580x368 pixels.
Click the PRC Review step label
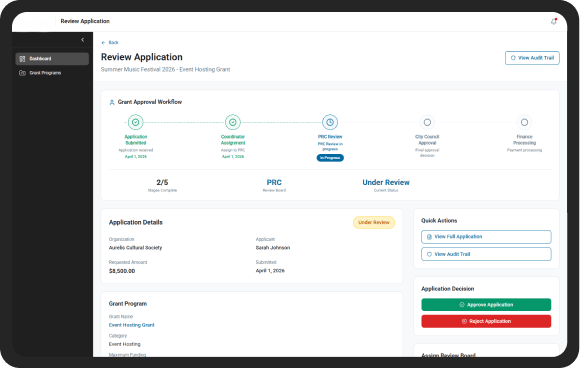coord(330,137)
